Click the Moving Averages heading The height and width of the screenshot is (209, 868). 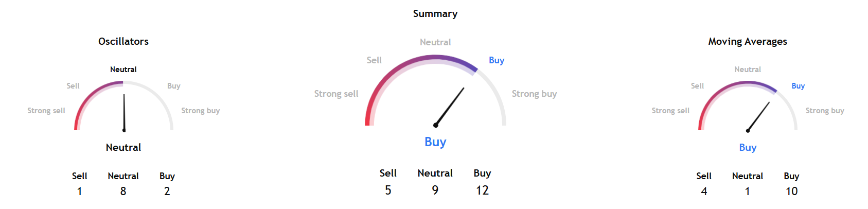click(x=747, y=42)
